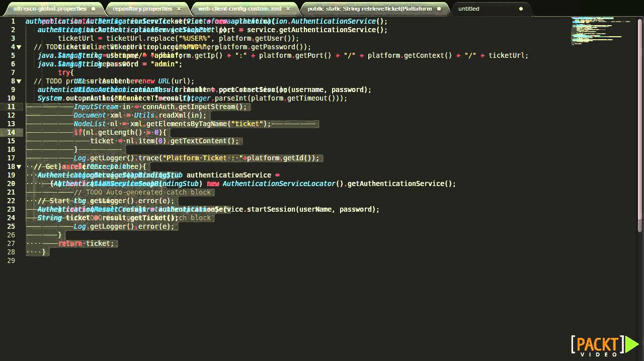Click the unsaved dot on the untitled tab
644x361 pixels.
click(x=521, y=9)
